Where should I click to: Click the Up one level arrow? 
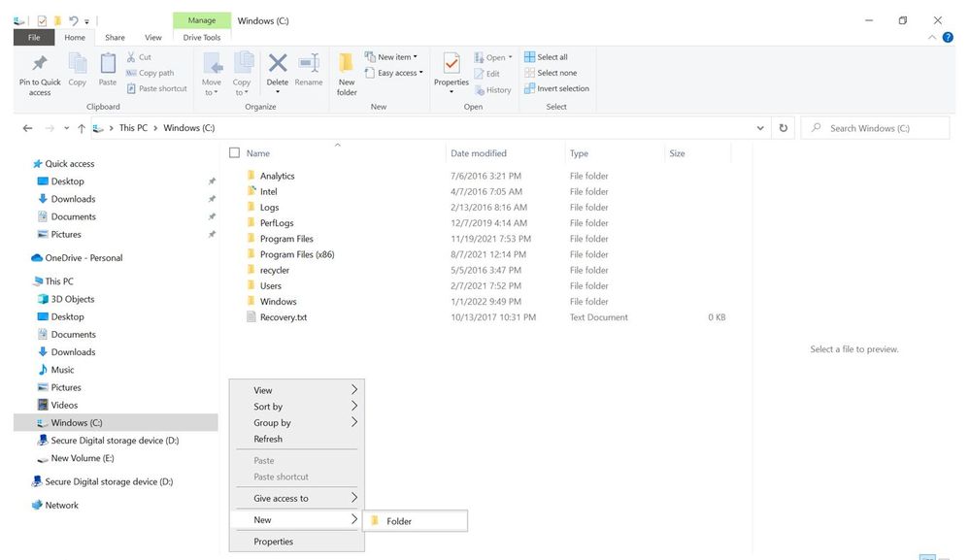[82, 128]
